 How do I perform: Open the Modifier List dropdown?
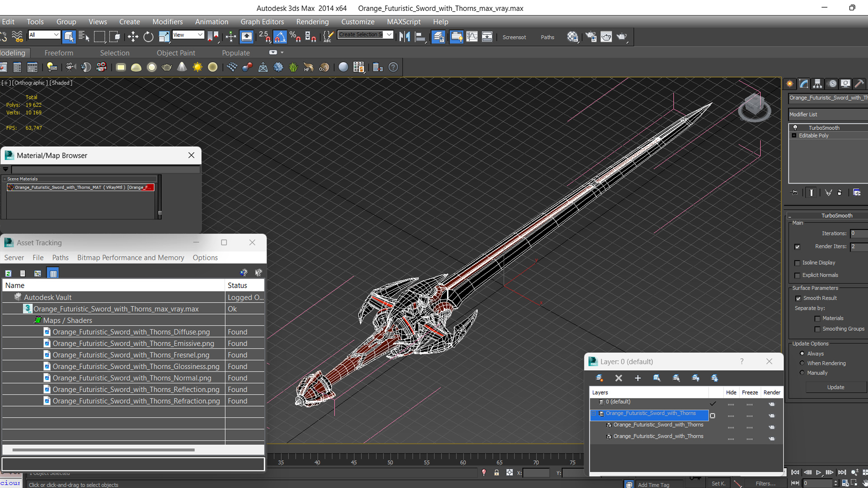pyautogui.click(x=828, y=114)
